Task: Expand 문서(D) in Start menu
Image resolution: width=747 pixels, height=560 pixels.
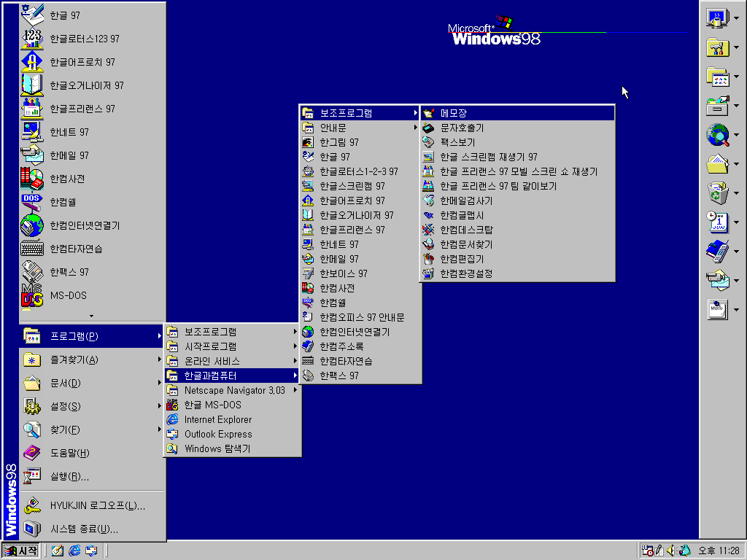Action: coord(93,383)
